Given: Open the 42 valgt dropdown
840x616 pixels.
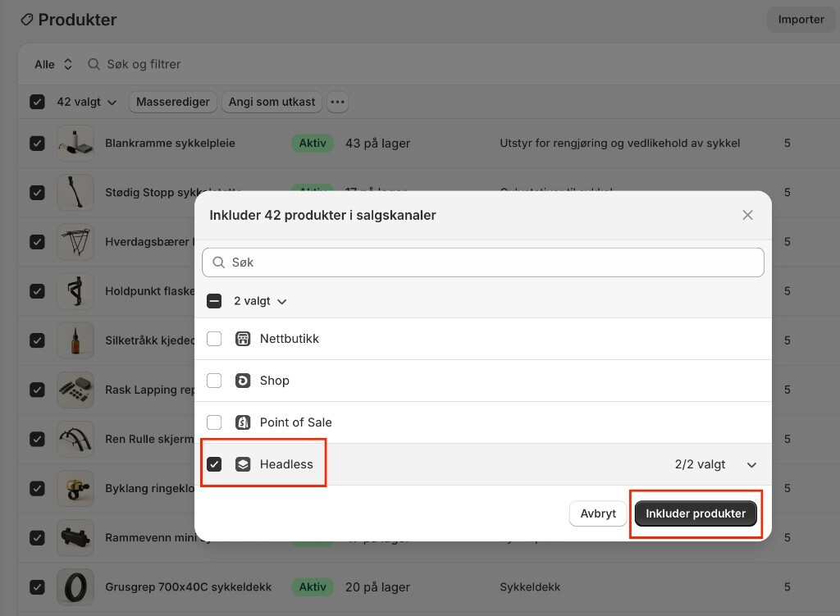Looking at the screenshot, I should click(x=87, y=102).
